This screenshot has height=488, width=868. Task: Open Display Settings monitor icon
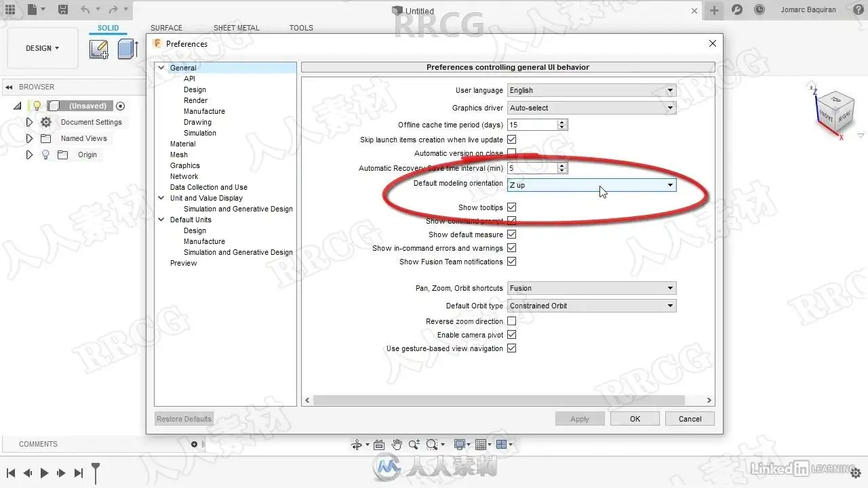click(x=460, y=445)
